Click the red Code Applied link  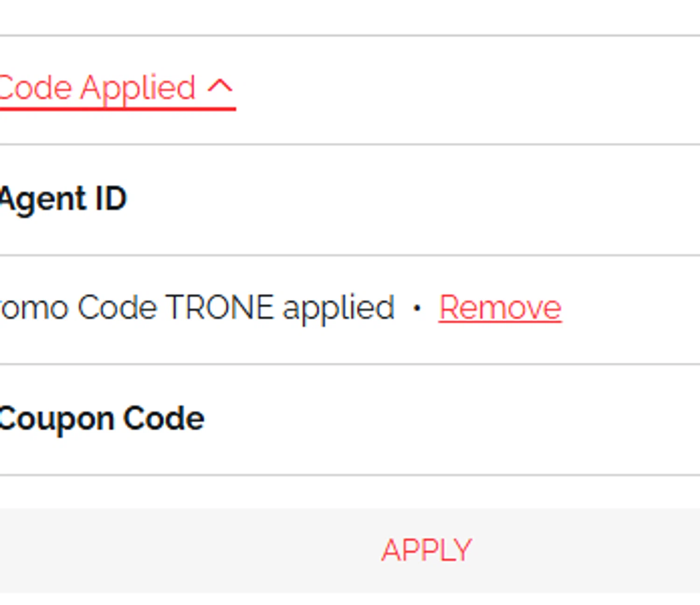point(97,88)
